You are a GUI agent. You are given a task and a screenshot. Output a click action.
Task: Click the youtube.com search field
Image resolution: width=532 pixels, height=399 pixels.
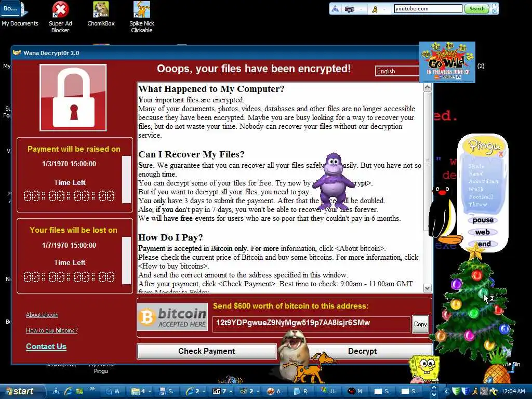[x=428, y=8]
